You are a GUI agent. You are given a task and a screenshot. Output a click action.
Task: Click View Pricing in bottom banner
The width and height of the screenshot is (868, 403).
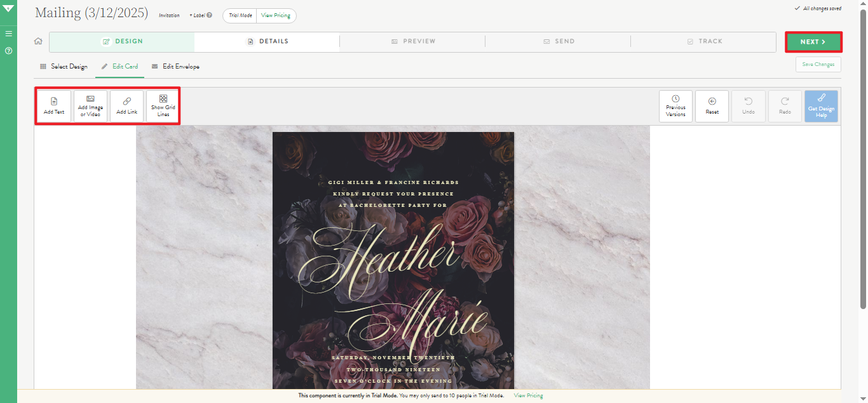[x=528, y=395]
